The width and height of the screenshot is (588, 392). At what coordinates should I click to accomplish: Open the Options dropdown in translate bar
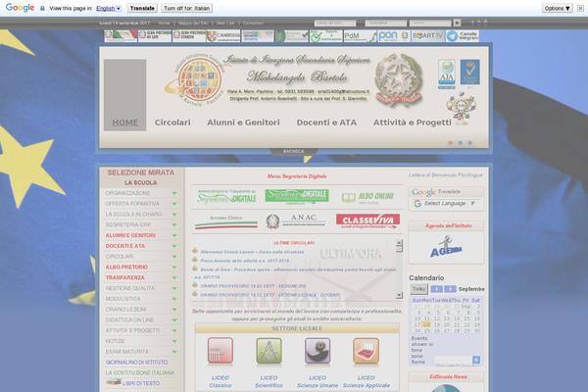point(557,8)
